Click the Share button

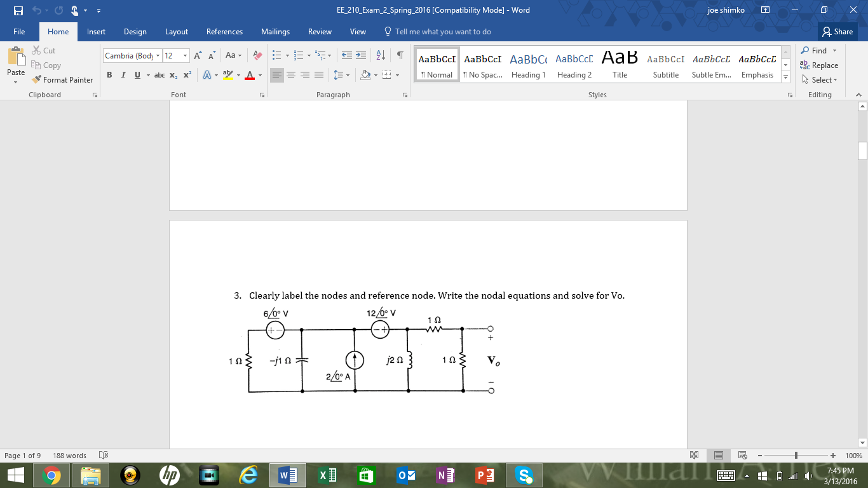(x=837, y=31)
